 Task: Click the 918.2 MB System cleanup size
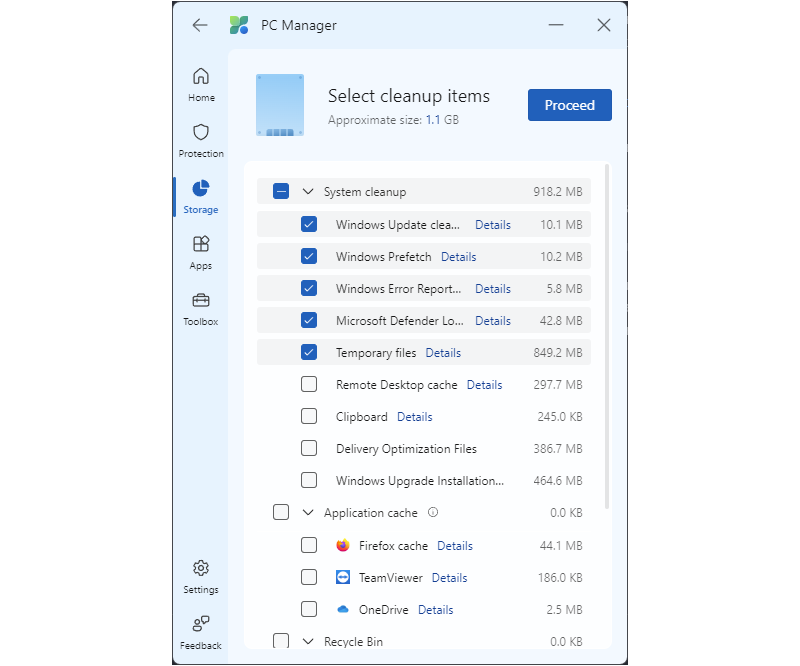[558, 191]
